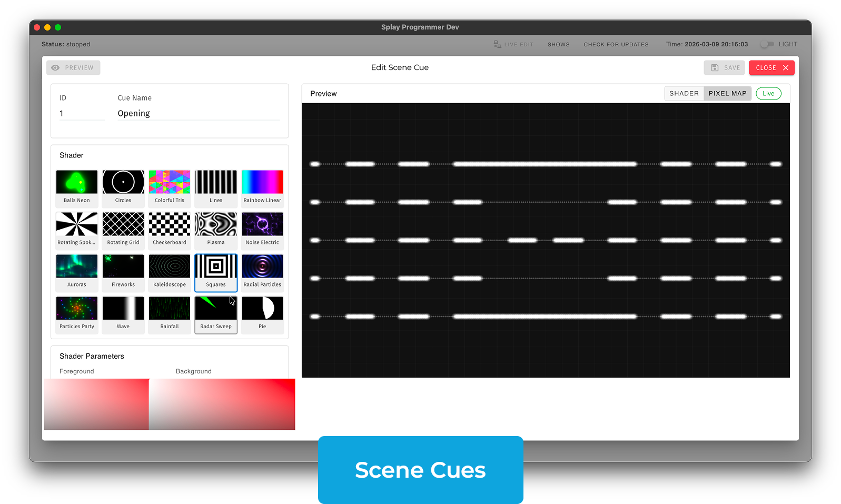Toggle the Light theme switch
This screenshot has width=841, height=504.
pyautogui.click(x=767, y=44)
